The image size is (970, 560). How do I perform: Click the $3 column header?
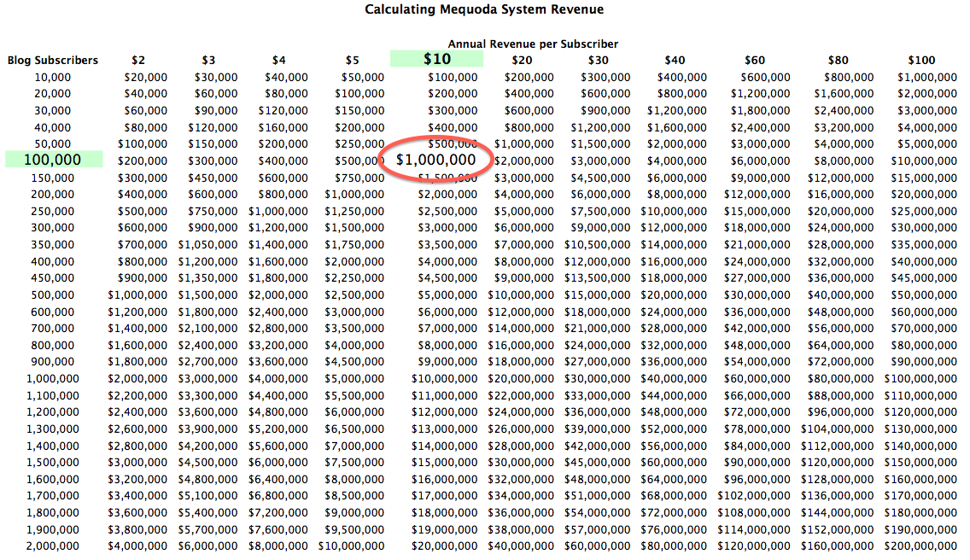point(208,60)
